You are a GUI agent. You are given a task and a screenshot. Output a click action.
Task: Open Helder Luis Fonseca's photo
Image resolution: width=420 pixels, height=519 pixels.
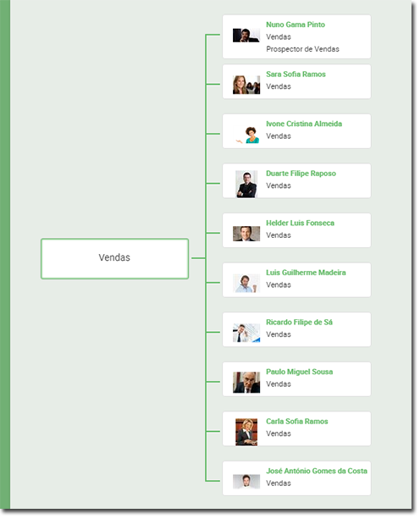(246, 234)
